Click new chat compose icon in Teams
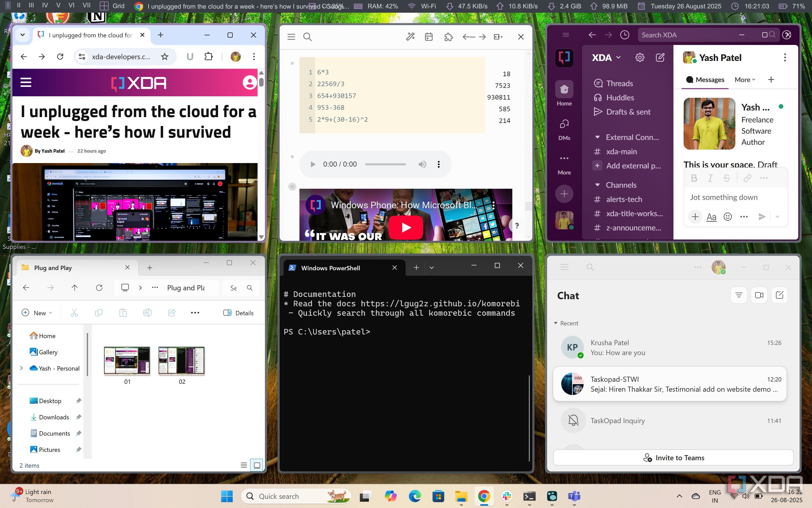Image resolution: width=812 pixels, height=508 pixels. pos(780,295)
